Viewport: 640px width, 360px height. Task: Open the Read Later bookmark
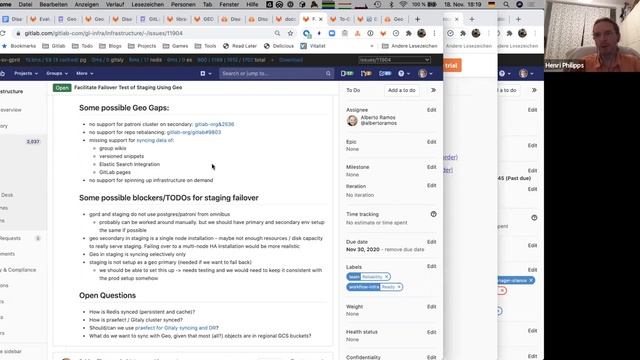pyautogui.click(x=240, y=46)
